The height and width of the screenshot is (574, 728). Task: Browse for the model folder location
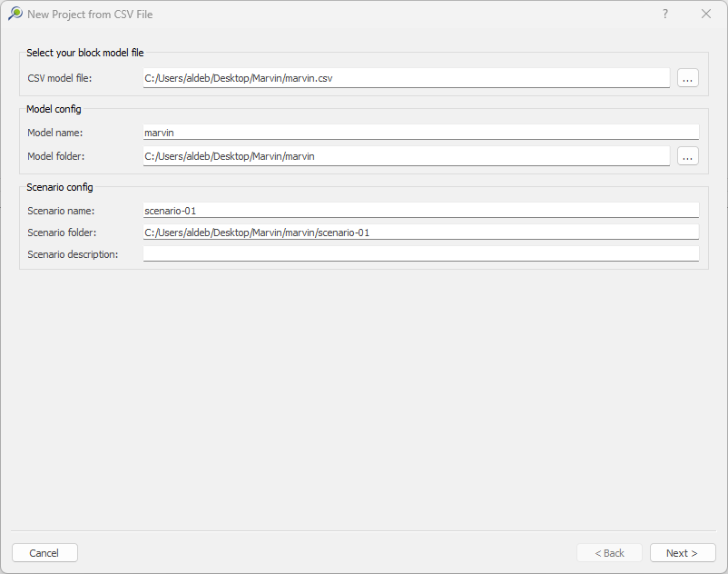coord(687,156)
